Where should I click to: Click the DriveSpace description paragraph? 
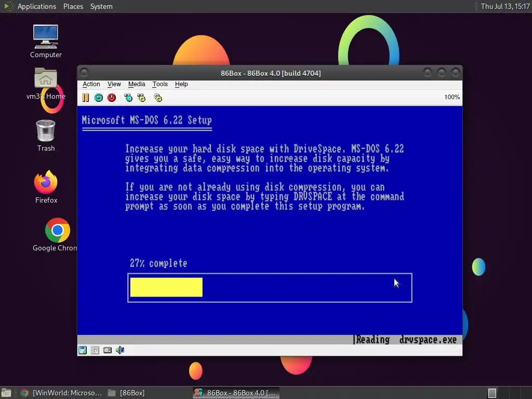pos(264,158)
